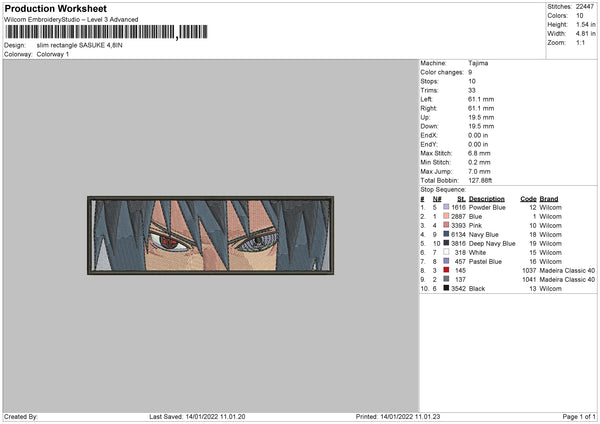This screenshot has height=424, width=600.
Task: Click the Pastel Blue swatch
Action: coord(446,261)
